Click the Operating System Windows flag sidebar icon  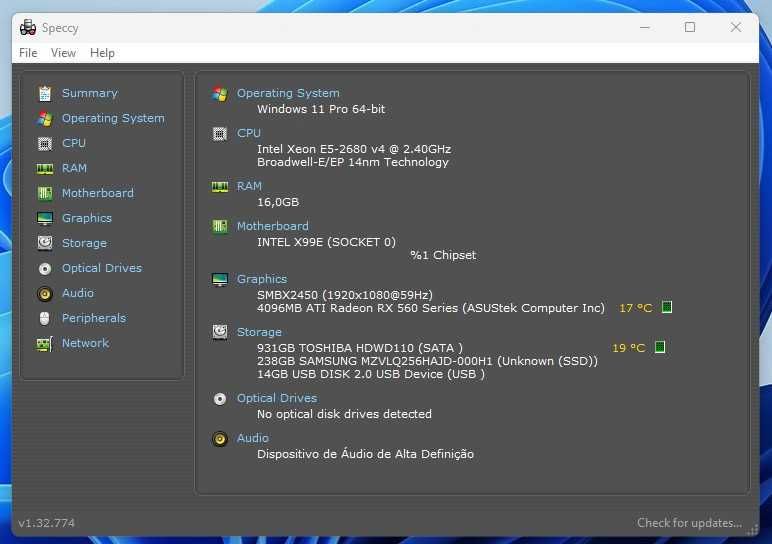point(45,118)
